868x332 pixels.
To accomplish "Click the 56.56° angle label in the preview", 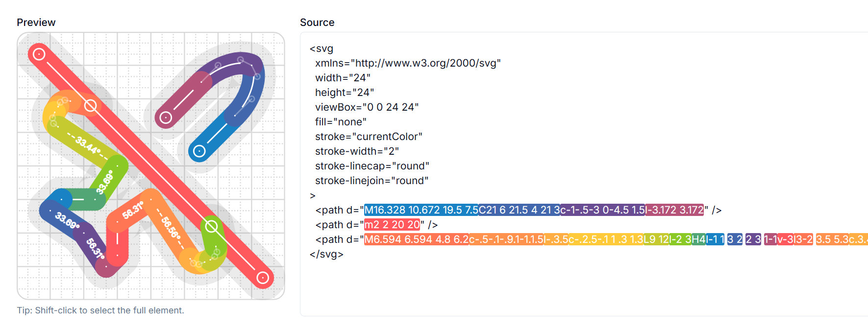I will click(x=171, y=227).
